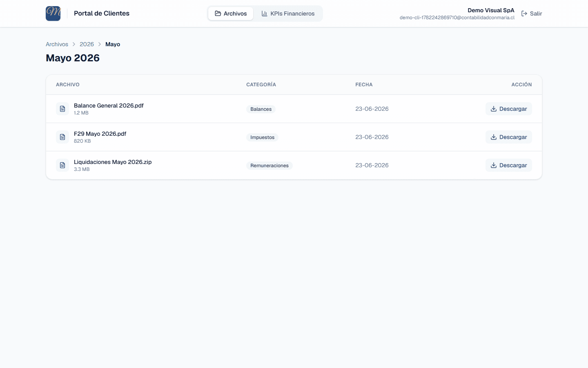Click the Remuneraciones category badge

[x=269, y=166]
